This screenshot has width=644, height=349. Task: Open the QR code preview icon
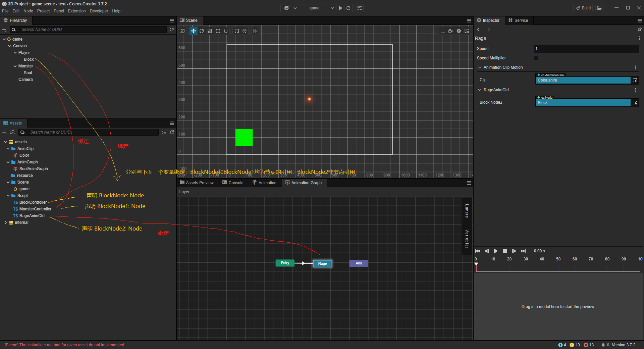360,8
